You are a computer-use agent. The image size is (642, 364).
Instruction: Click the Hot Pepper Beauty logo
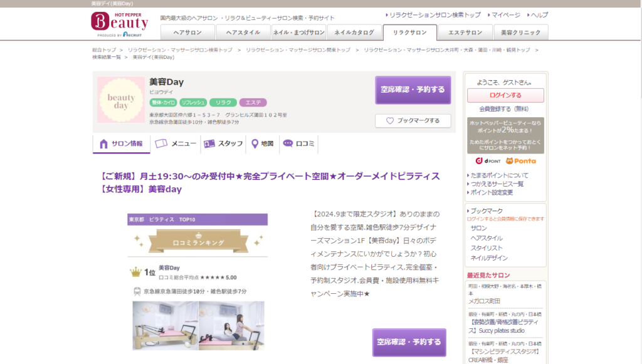click(x=120, y=24)
